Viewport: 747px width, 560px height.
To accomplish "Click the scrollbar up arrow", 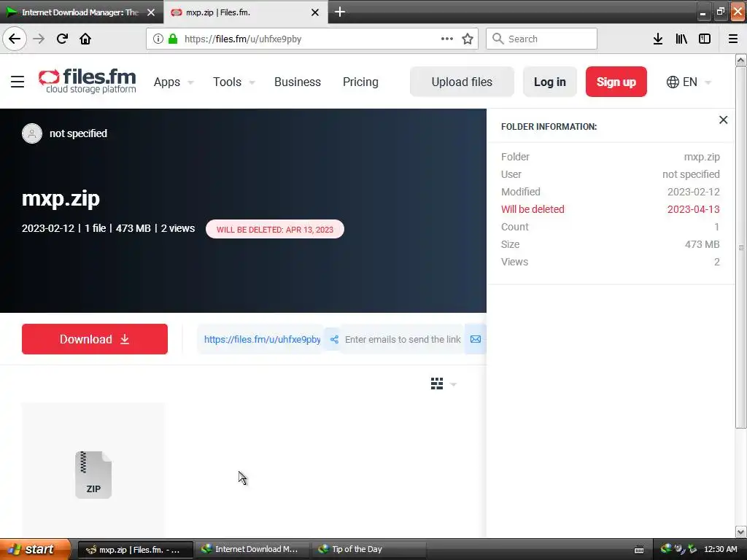I will (741, 60).
